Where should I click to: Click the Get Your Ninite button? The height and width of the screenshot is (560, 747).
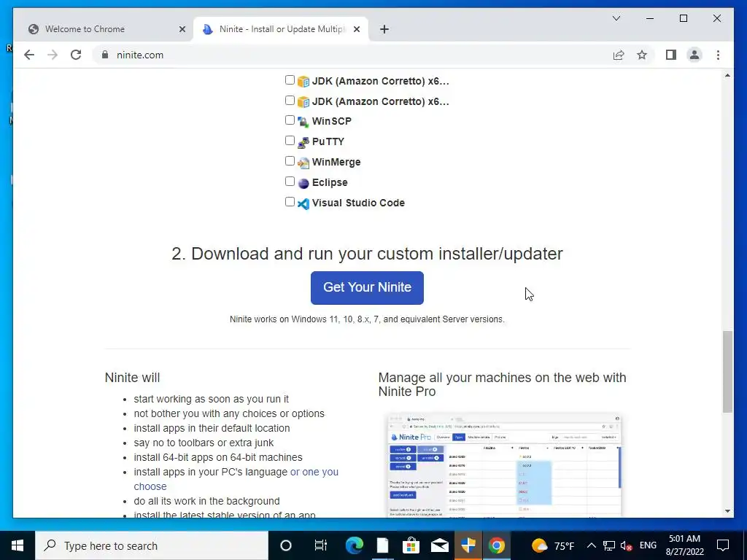point(367,287)
